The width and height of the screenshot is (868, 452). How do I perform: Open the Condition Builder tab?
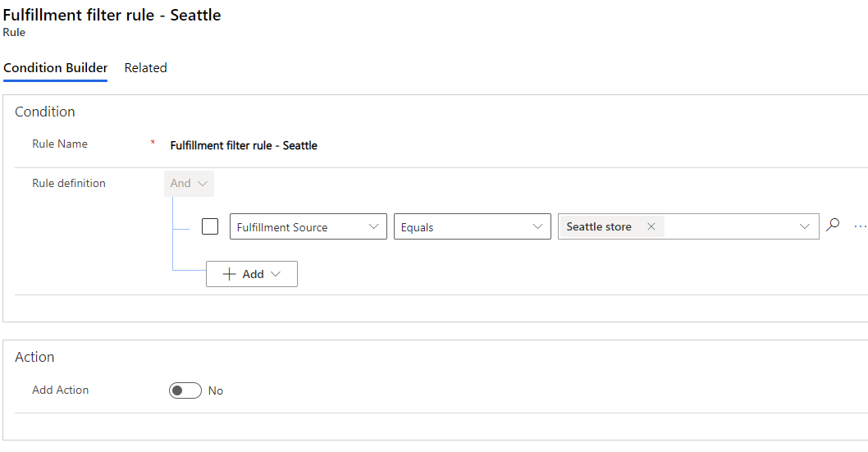[55, 68]
